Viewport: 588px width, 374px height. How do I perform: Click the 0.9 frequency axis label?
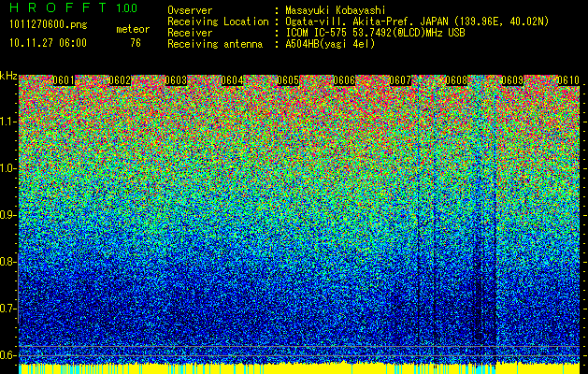pyautogui.click(x=7, y=215)
